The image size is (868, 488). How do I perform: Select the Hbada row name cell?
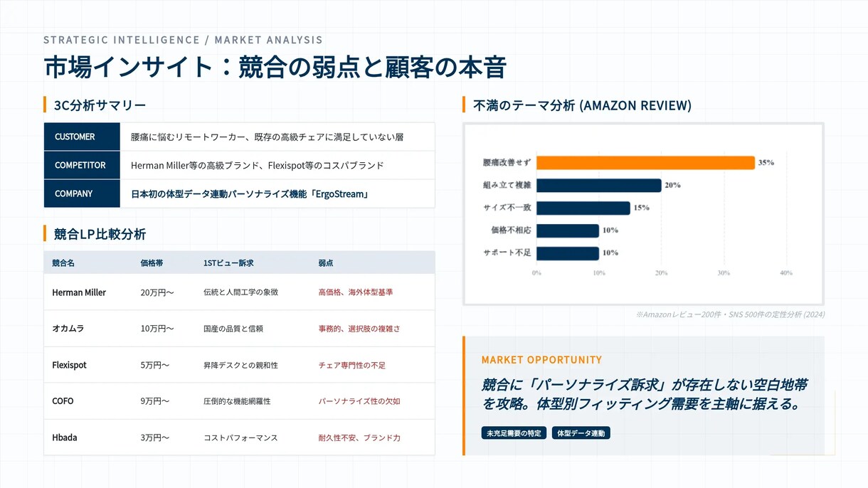[65, 437]
